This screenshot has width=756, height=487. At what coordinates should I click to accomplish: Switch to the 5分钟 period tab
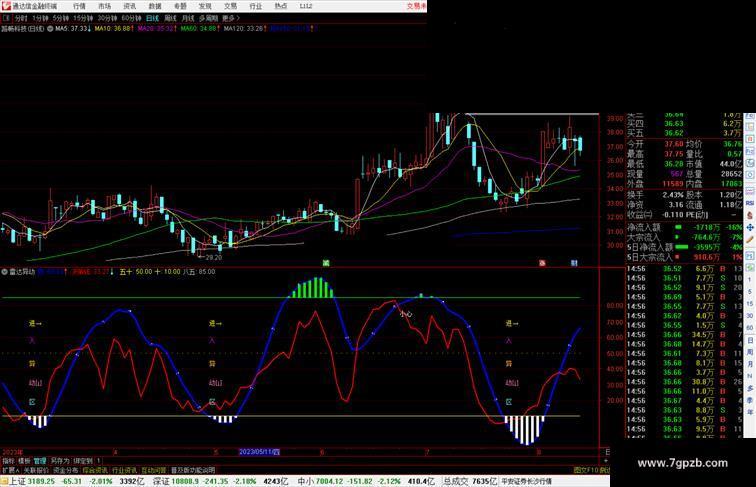coord(60,18)
